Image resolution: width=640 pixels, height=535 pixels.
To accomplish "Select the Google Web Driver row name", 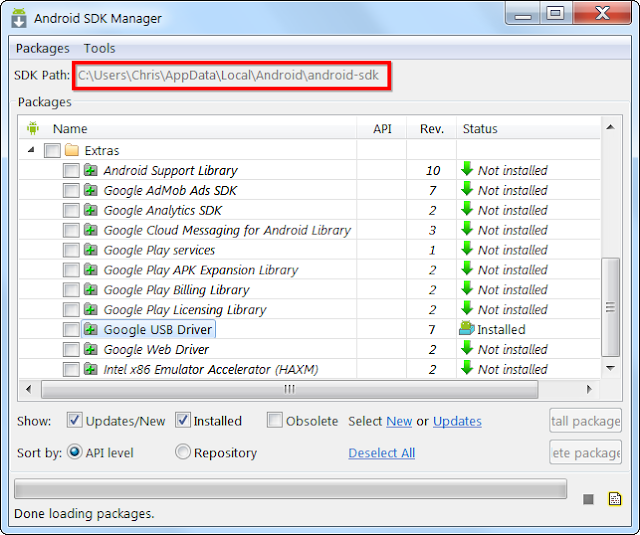I will click(x=156, y=349).
